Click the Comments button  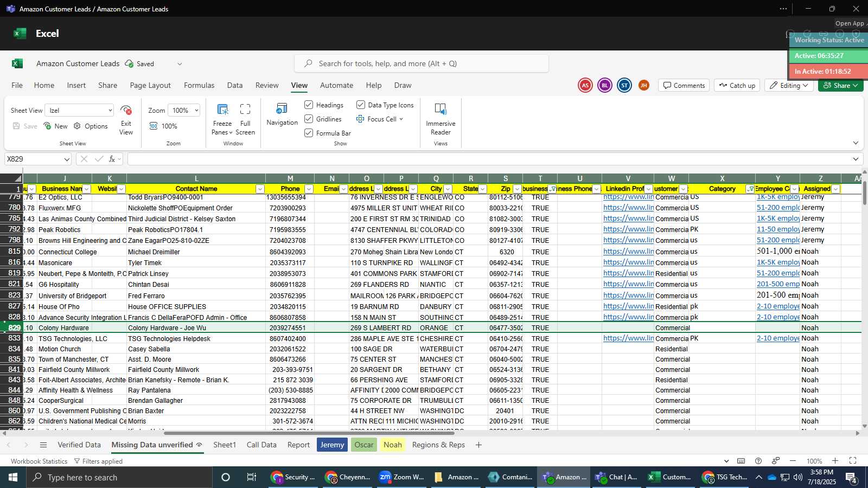tap(684, 85)
